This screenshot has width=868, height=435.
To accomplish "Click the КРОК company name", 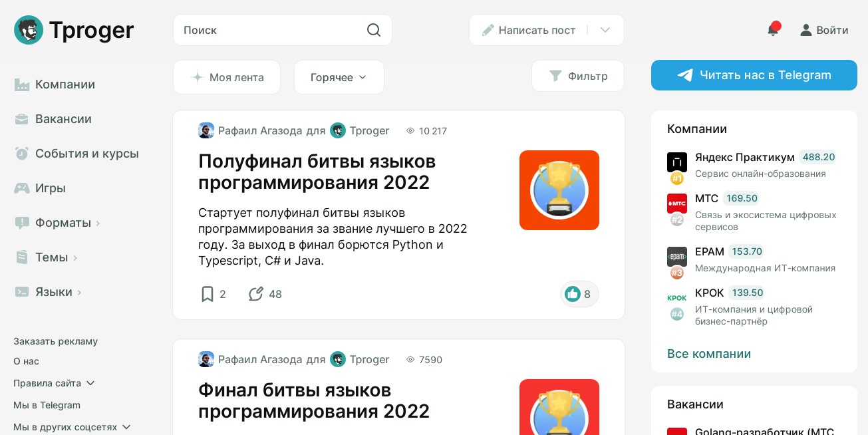I will (x=710, y=293).
